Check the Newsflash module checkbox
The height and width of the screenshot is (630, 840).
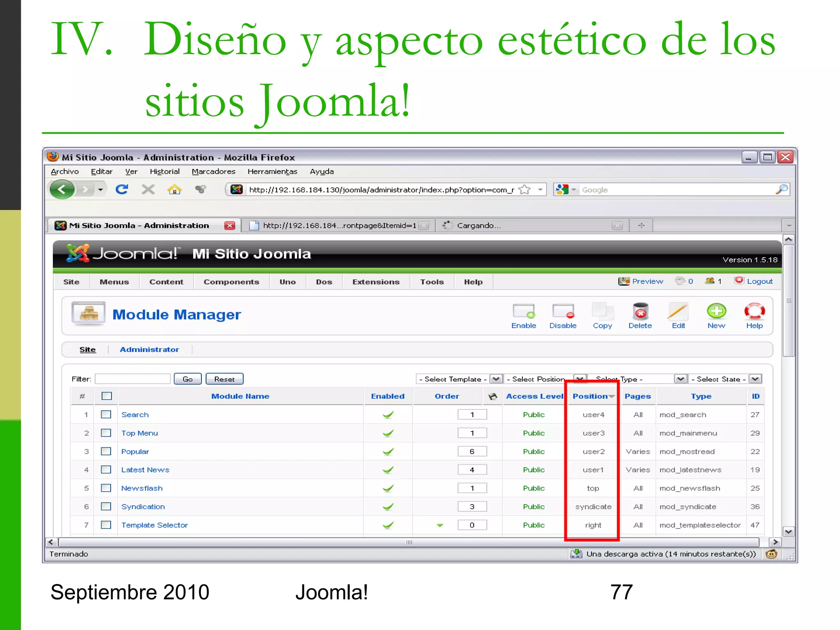106,488
